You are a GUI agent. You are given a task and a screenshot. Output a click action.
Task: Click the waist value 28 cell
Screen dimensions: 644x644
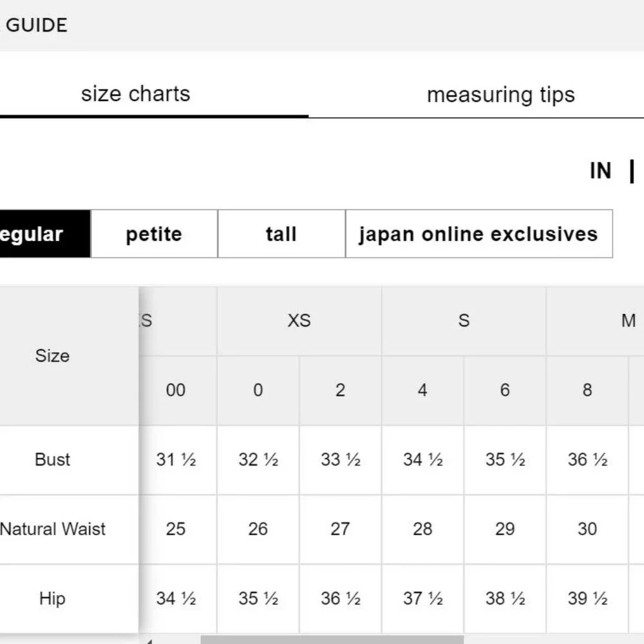coord(422,529)
